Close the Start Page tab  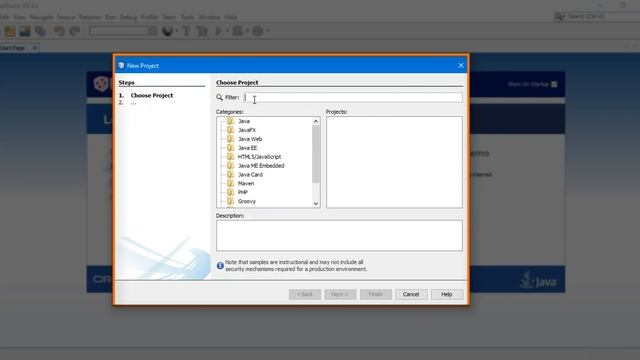coord(35,48)
